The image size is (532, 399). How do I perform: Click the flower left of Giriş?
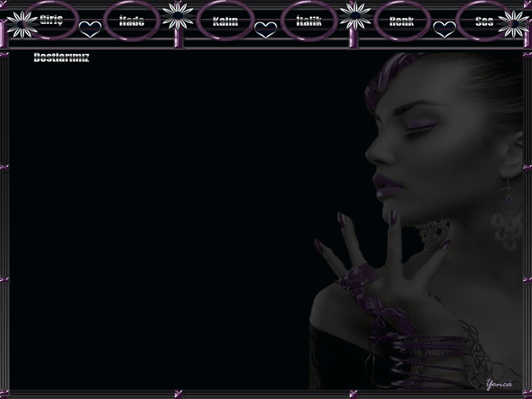click(21, 24)
